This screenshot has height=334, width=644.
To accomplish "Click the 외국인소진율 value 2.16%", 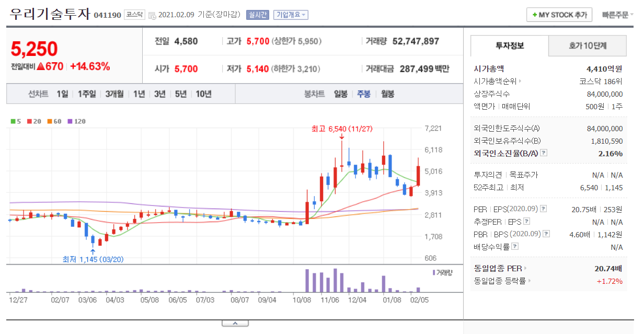I will (611, 154).
